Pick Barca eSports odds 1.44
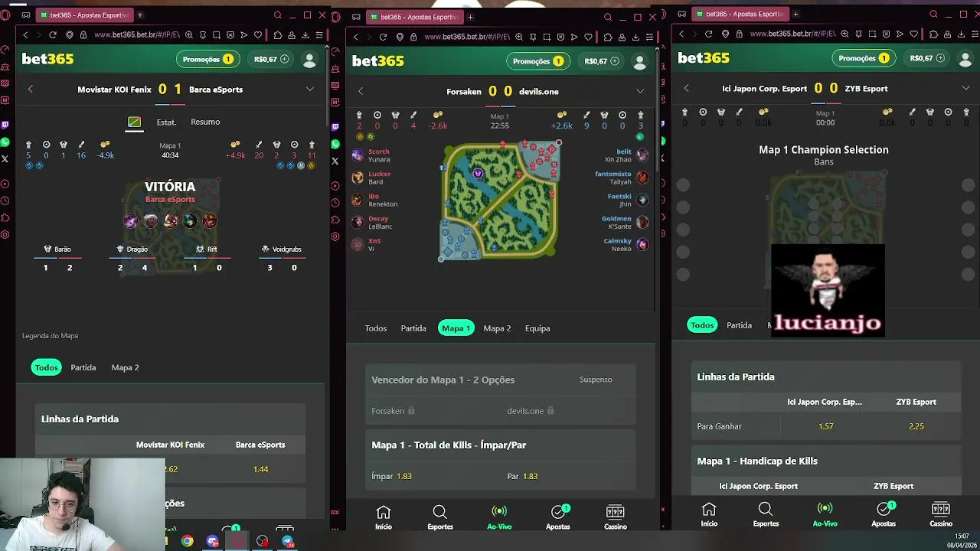 (260, 469)
